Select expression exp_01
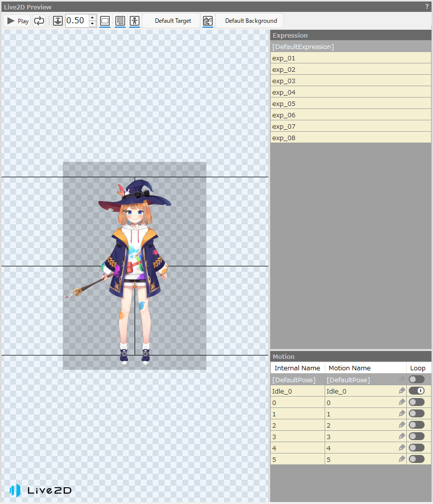 351,58
